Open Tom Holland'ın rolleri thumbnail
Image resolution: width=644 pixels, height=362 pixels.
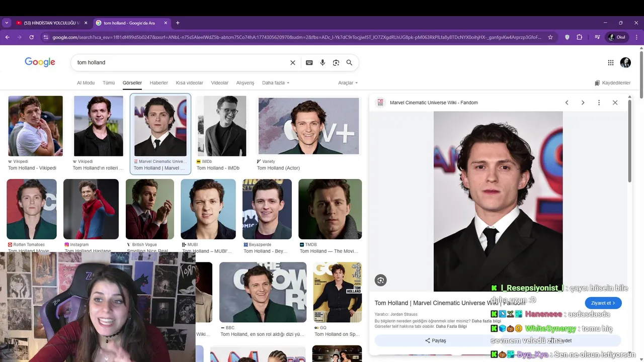tap(99, 126)
